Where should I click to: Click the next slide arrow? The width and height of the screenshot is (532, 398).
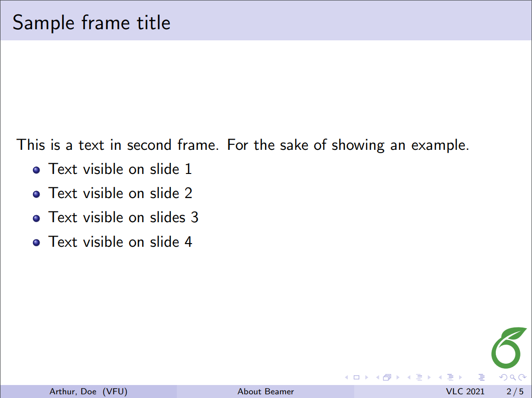tap(367, 378)
